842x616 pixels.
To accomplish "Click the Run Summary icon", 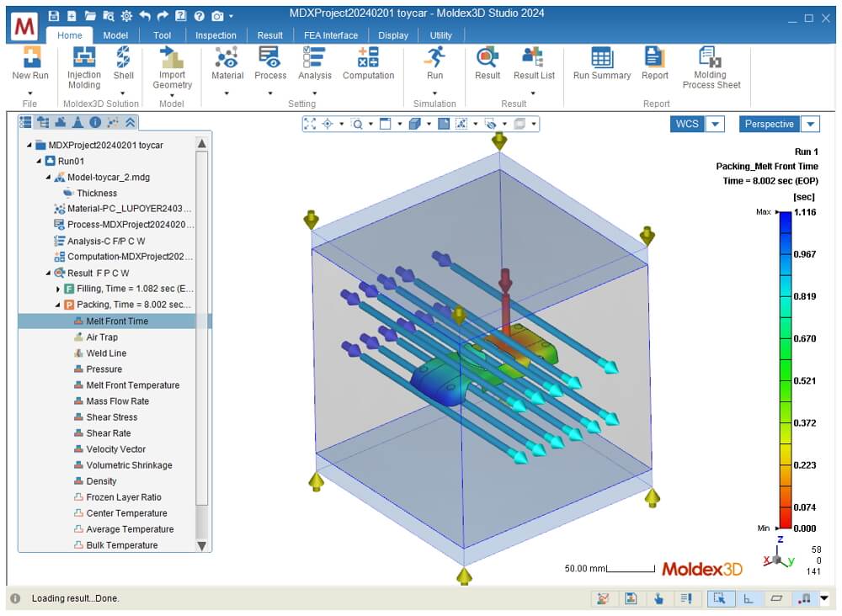I will [601, 58].
